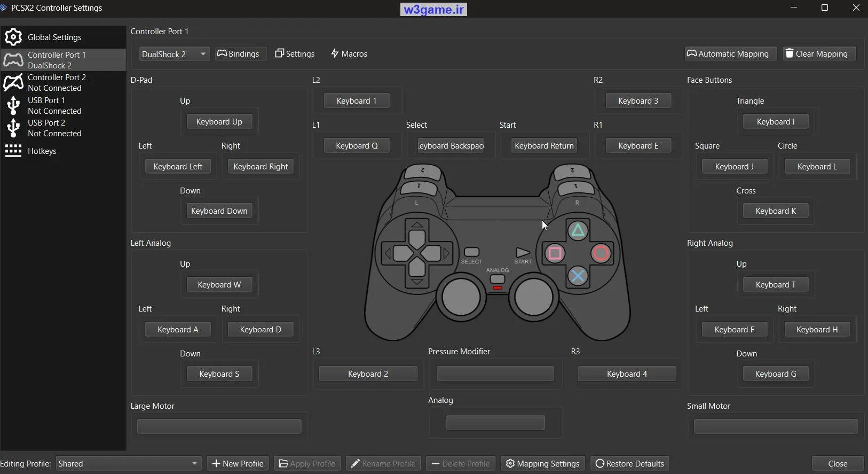
Task: Rebind Right Analog Up (Keyboard T)
Action: coord(776,284)
